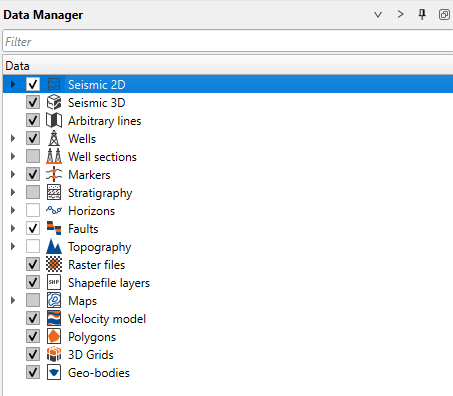Click the Velocity model icon
453x396 pixels.
coord(54,318)
